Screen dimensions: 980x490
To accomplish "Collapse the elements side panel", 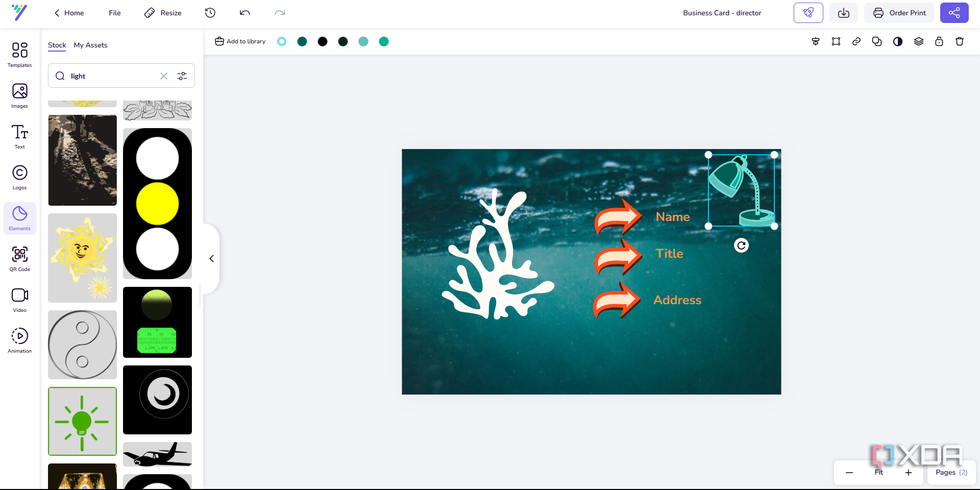I will [211, 259].
